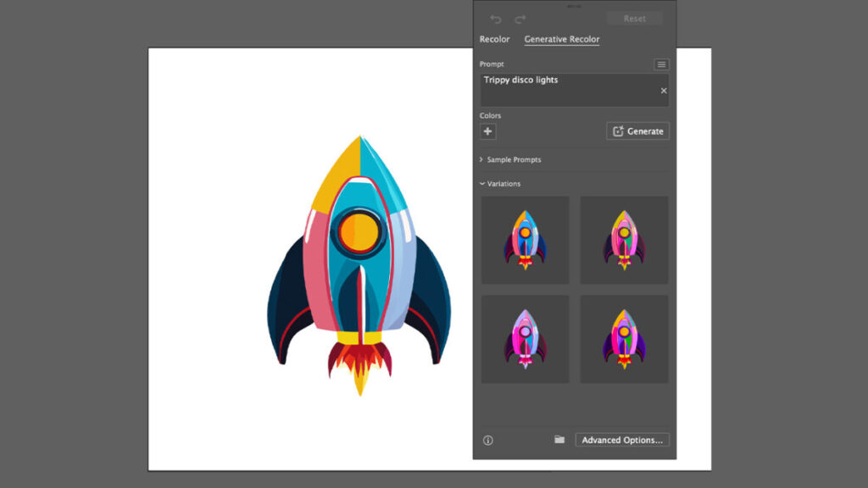Click into the 'Trippy disco lights' prompt field
Image resolution: width=868 pixels, height=488 pixels.
tap(568, 90)
